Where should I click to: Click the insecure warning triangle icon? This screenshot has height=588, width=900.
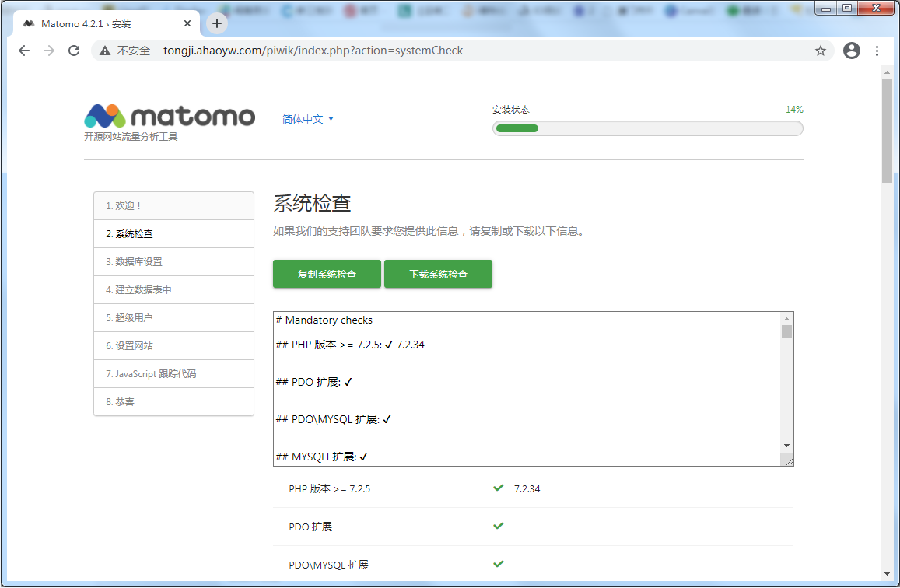pos(104,51)
